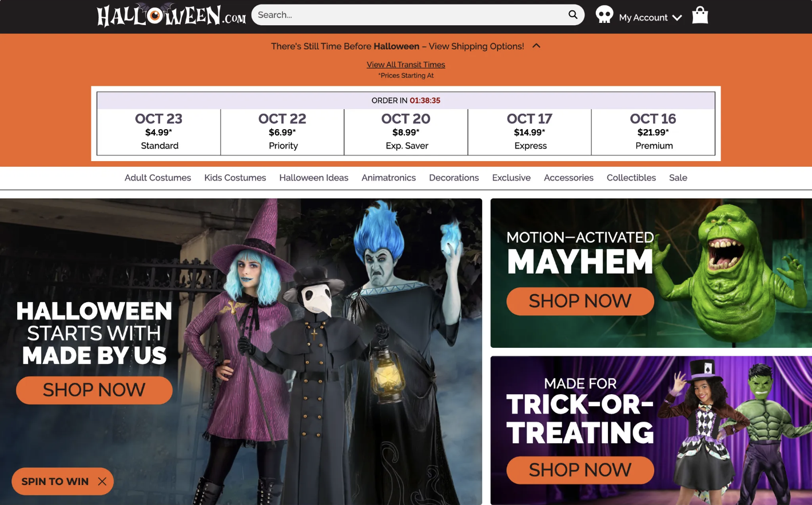This screenshot has height=505, width=812.
Task: Open View All Transit Times link
Action: (406, 65)
